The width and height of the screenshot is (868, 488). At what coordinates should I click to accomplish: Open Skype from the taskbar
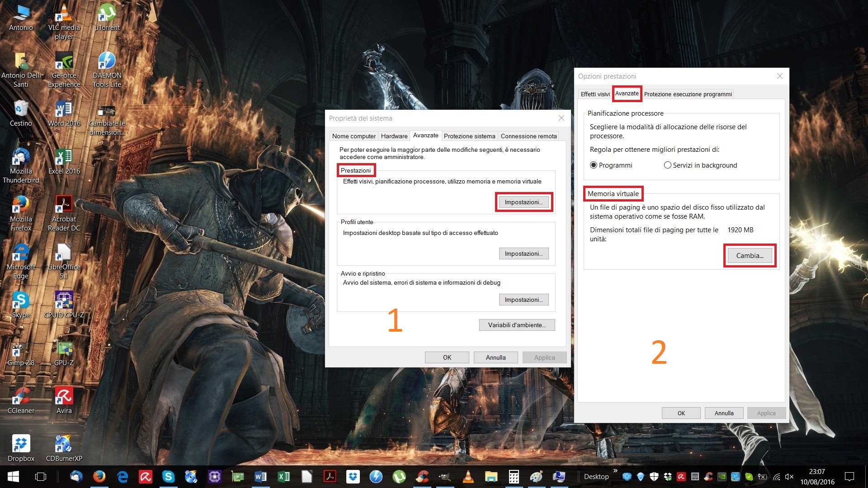coord(168,477)
